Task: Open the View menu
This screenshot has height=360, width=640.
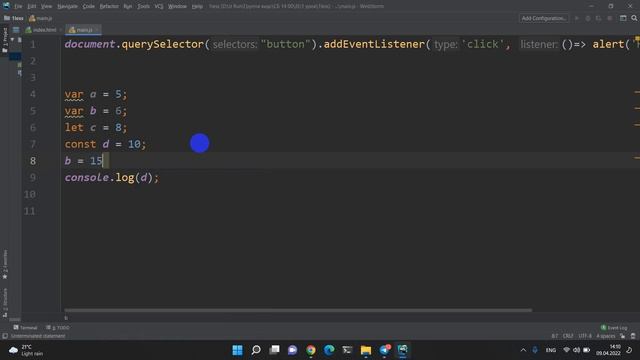Action: point(47,7)
